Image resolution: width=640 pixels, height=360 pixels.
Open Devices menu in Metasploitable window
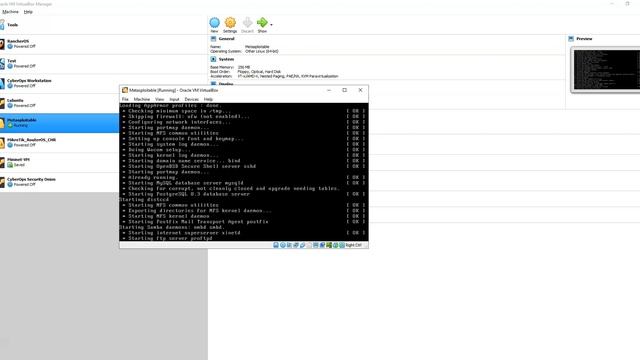pos(191,99)
